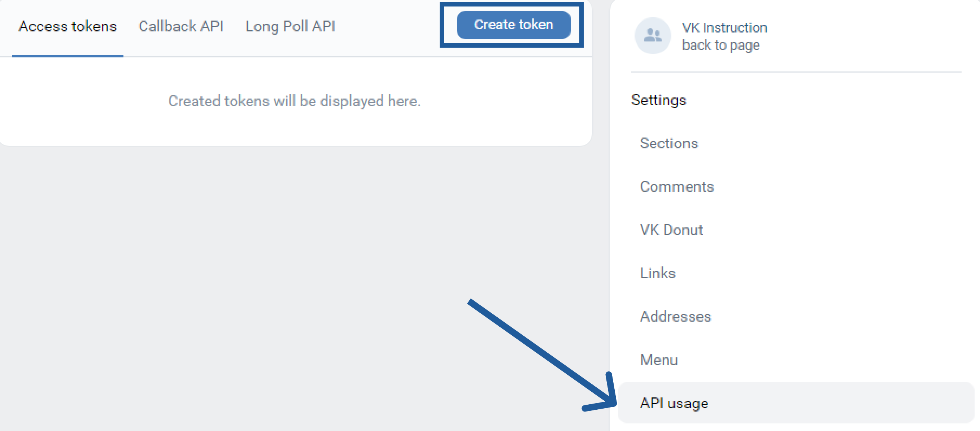Open the Sections settings item
The width and height of the screenshot is (980, 431).
point(669,143)
